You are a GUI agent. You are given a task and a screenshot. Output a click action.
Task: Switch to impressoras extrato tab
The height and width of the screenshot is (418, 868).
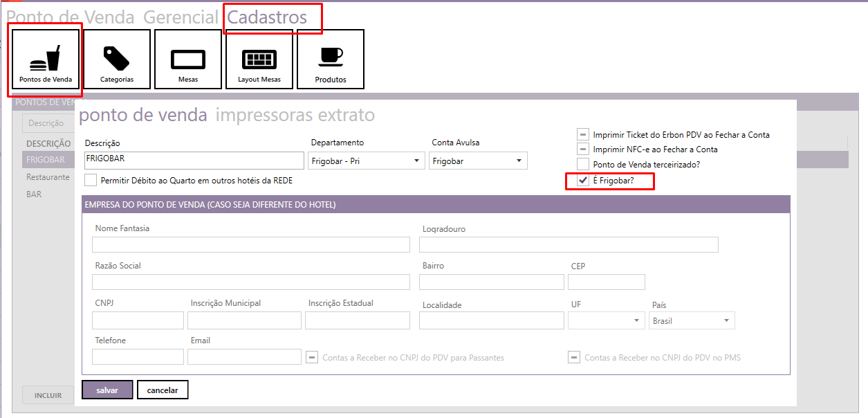[x=295, y=115]
